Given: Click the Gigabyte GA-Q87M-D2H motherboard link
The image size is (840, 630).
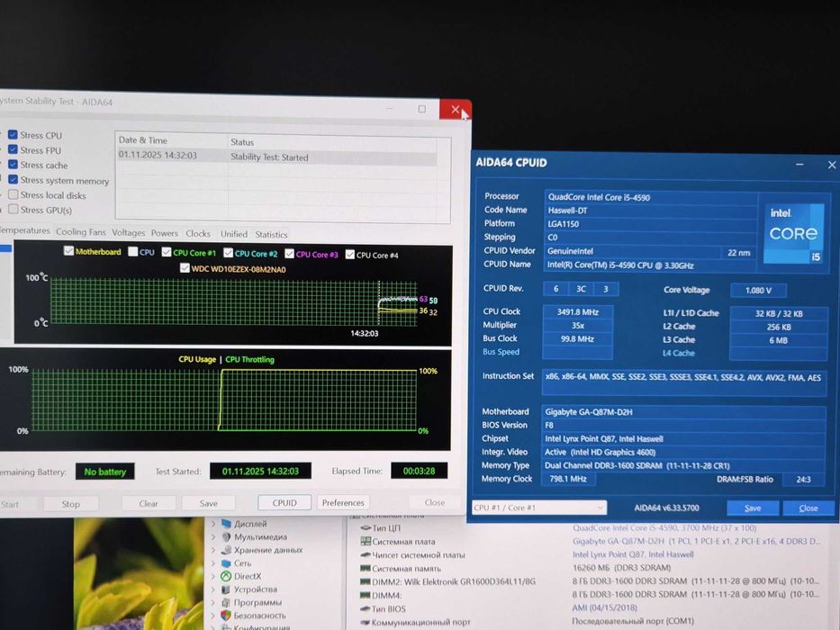Looking at the screenshot, I should click(x=696, y=541).
